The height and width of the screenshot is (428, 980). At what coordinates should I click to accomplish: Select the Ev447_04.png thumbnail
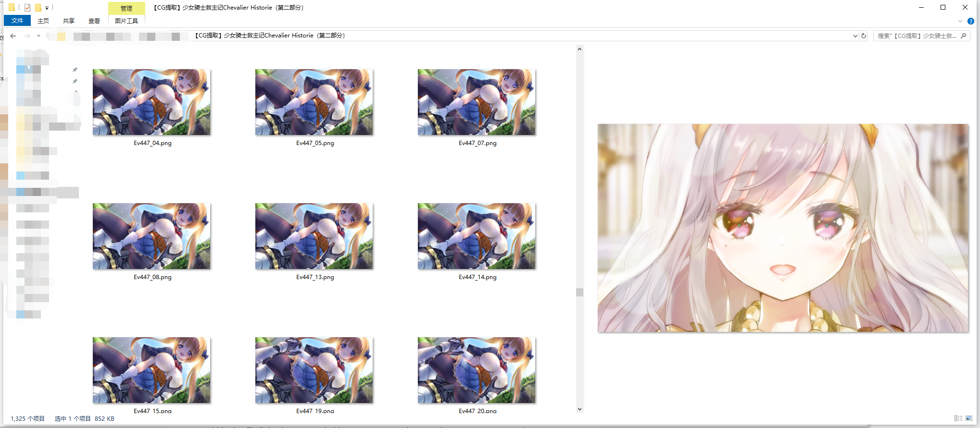(151, 102)
